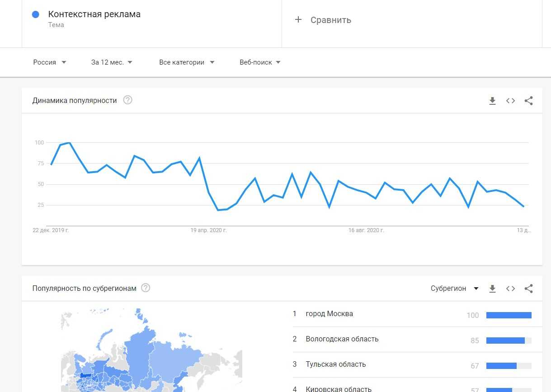Screen dimensions: 551x392
Task: Open embed code for subregion popularity
Action: [x=510, y=289]
